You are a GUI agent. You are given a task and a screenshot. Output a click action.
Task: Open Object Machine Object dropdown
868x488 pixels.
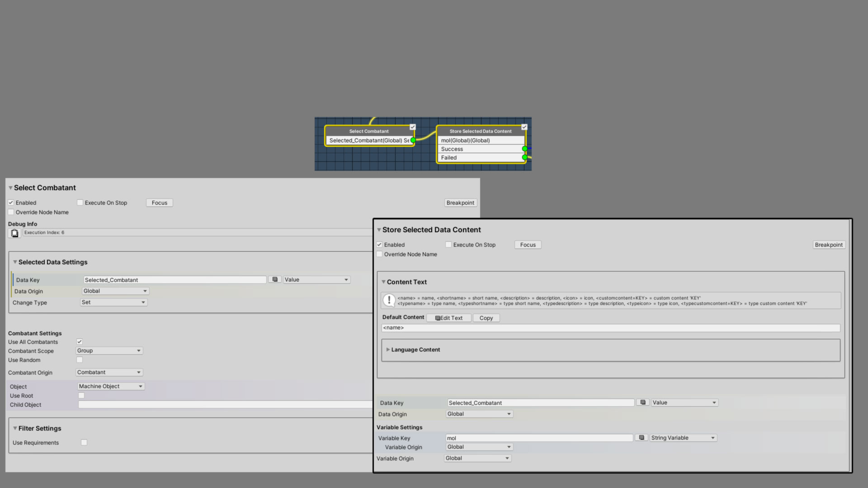click(x=111, y=386)
